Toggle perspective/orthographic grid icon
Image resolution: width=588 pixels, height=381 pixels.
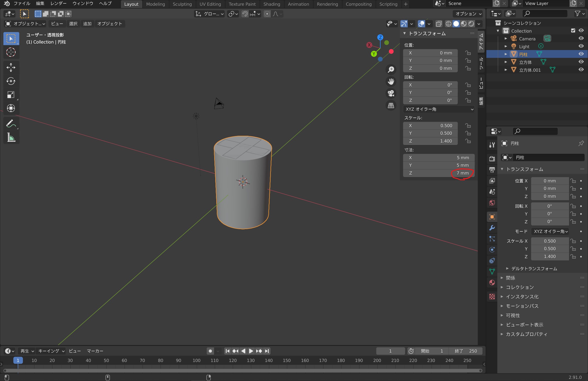(x=391, y=106)
